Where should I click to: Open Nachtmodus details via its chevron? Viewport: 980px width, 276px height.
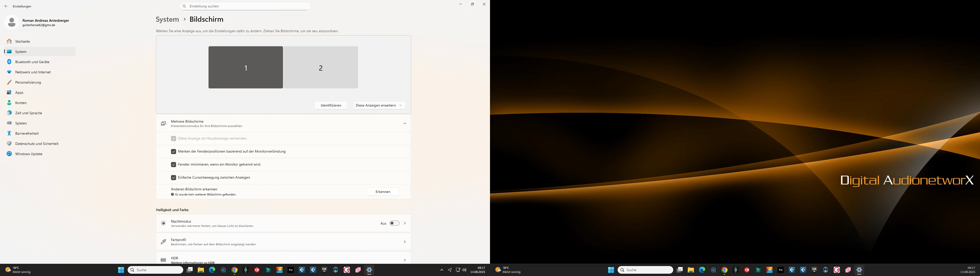click(405, 223)
